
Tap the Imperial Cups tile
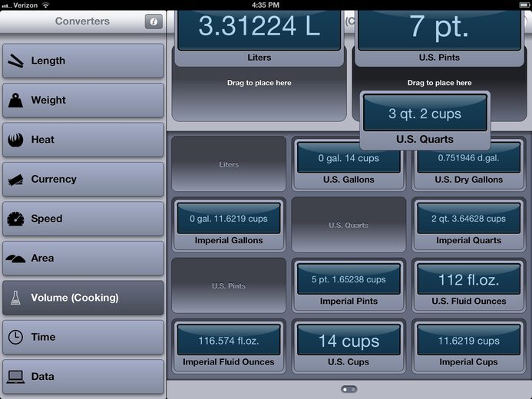[x=469, y=346]
